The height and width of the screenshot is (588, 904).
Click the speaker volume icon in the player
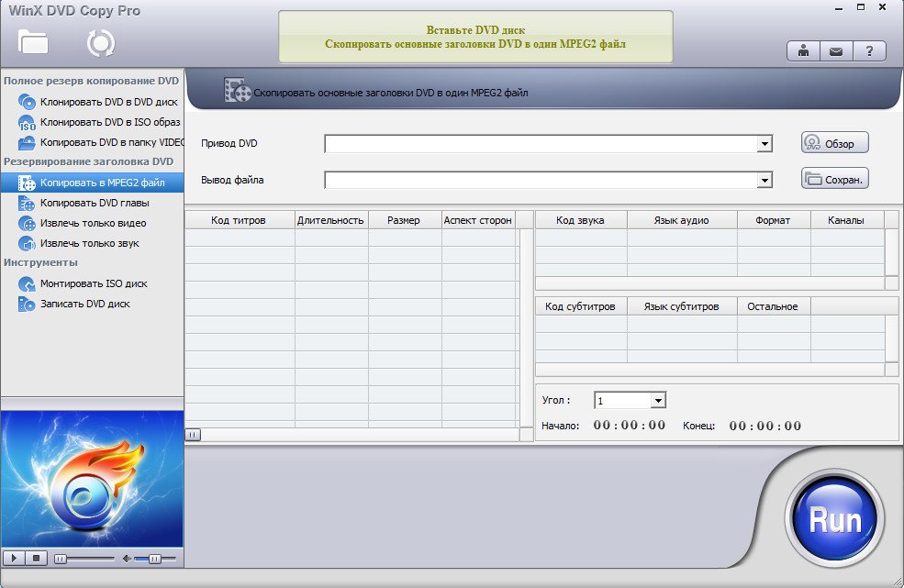(128, 559)
